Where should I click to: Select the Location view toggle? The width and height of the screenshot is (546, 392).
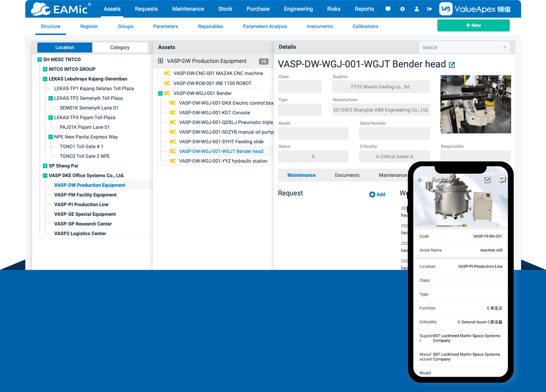[65, 47]
